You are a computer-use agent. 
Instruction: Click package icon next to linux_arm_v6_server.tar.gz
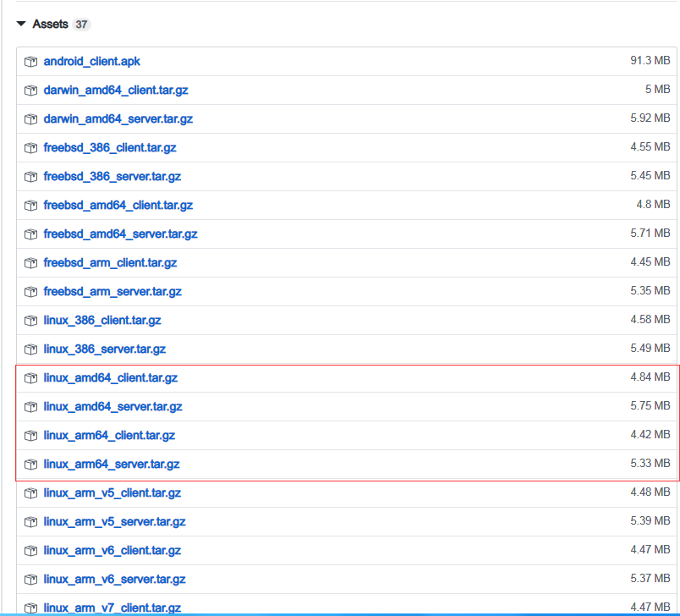pos(30,580)
